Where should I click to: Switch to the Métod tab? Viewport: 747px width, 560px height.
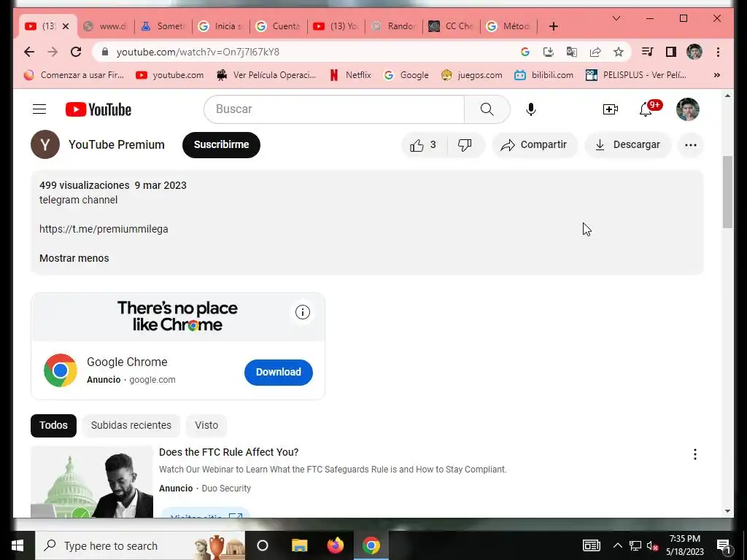[508, 26]
